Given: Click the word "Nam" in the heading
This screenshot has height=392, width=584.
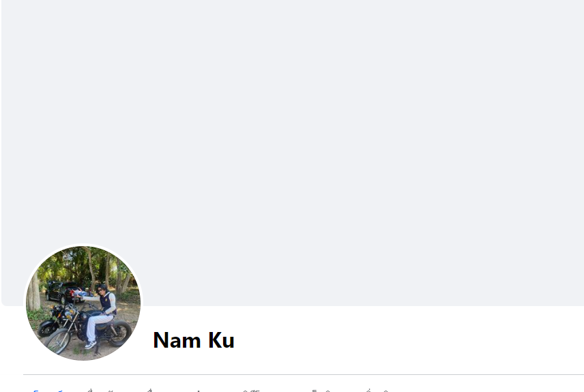Looking at the screenshot, I should pyautogui.click(x=177, y=340).
